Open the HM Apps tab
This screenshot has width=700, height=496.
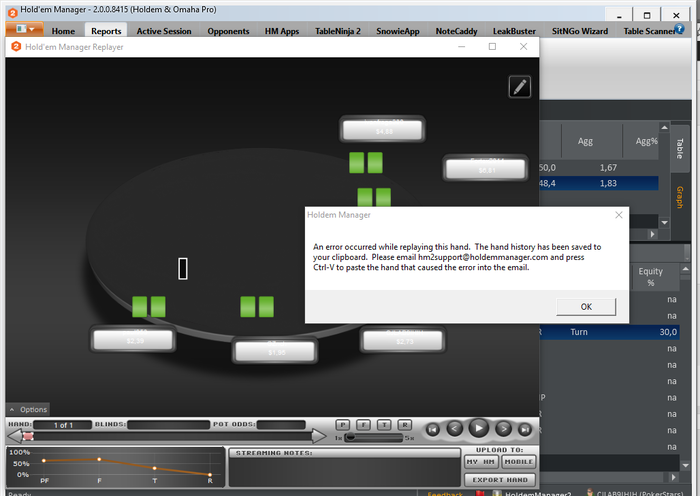click(x=282, y=31)
